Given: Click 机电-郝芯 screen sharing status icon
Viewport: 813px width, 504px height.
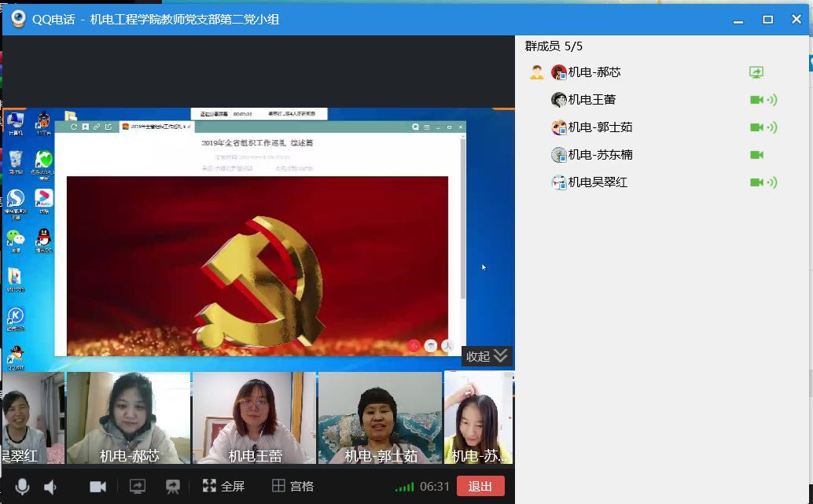Looking at the screenshot, I should pos(756,72).
